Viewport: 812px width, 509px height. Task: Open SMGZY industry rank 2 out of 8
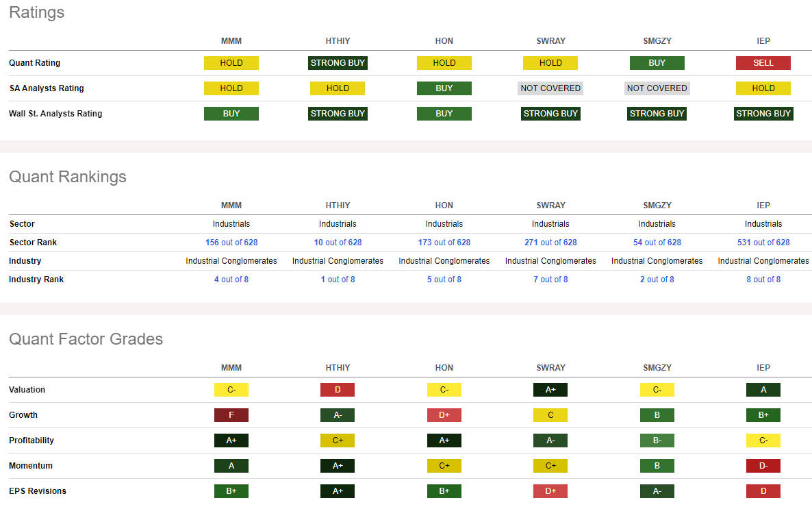coord(657,280)
